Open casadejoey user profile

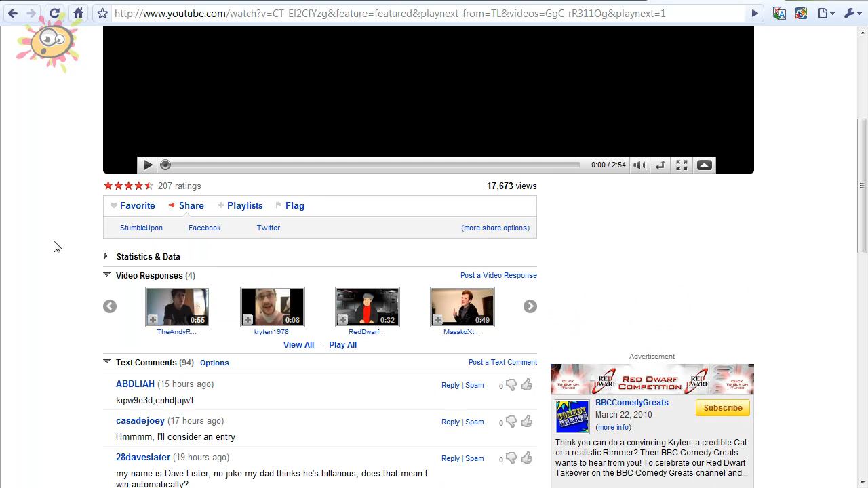140,420
